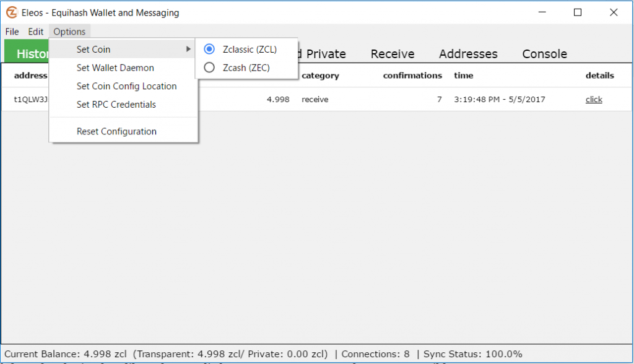
Task: Click the Private: 0.00 zcl status text
Action: tap(286, 354)
